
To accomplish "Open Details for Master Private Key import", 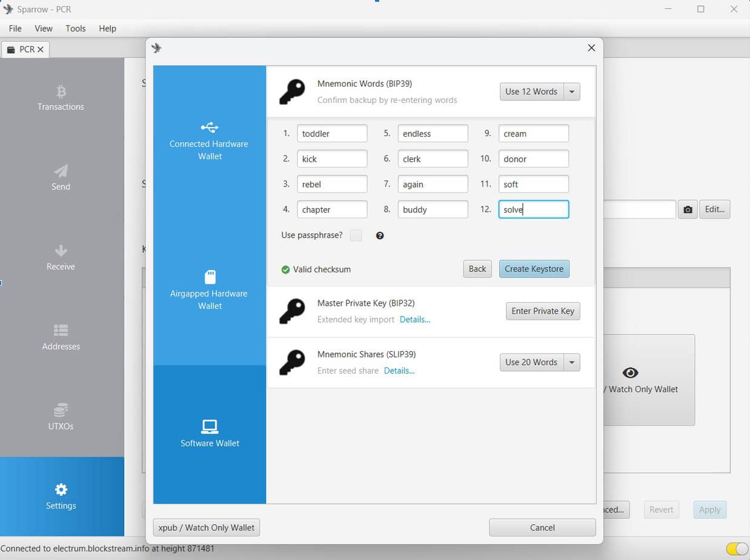I will tap(414, 319).
